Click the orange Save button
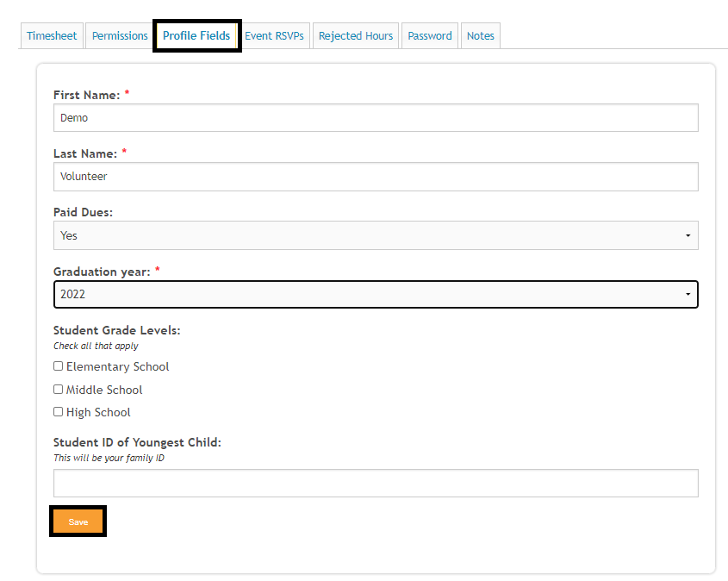 click(78, 522)
